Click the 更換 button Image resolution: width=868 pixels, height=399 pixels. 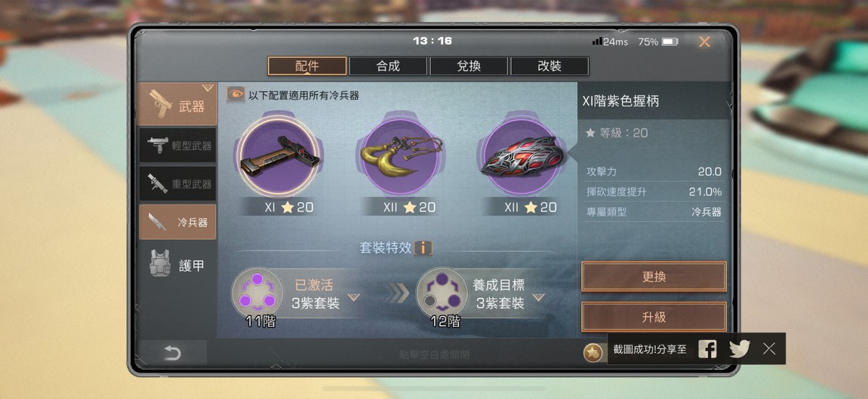pyautogui.click(x=654, y=277)
